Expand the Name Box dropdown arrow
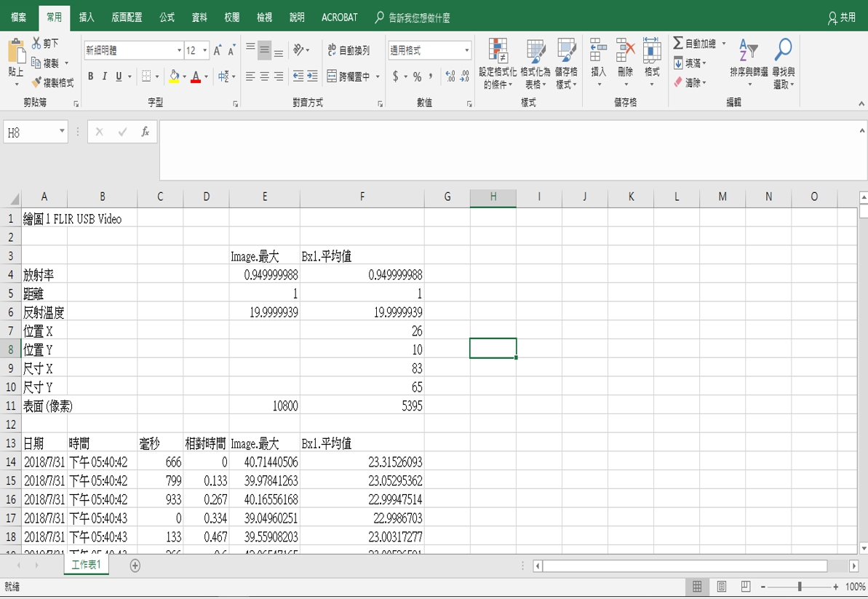868x599 pixels. click(62, 132)
